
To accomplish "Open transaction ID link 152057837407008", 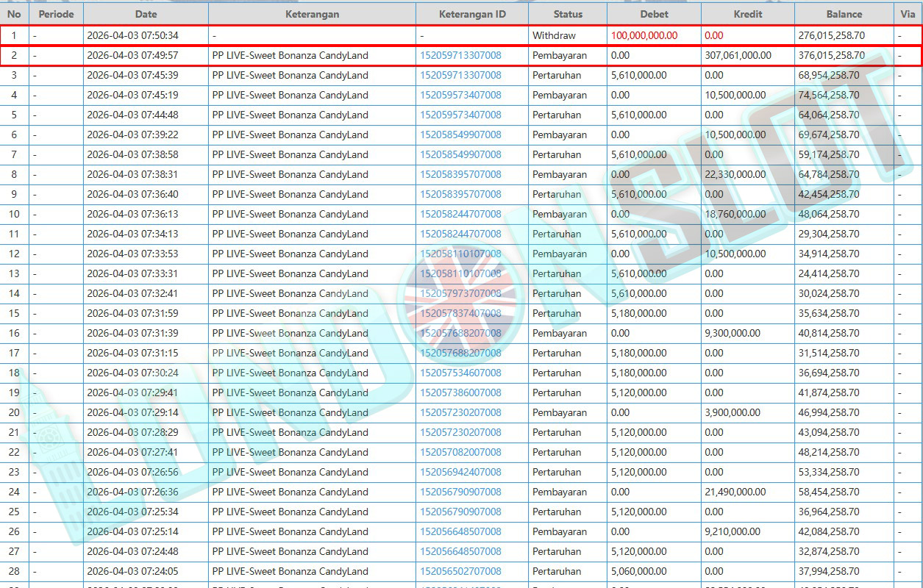I will [460, 313].
